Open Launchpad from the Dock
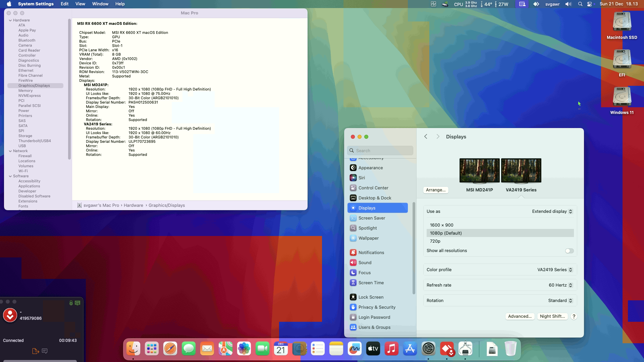The width and height of the screenshot is (644, 362). [x=152, y=349]
